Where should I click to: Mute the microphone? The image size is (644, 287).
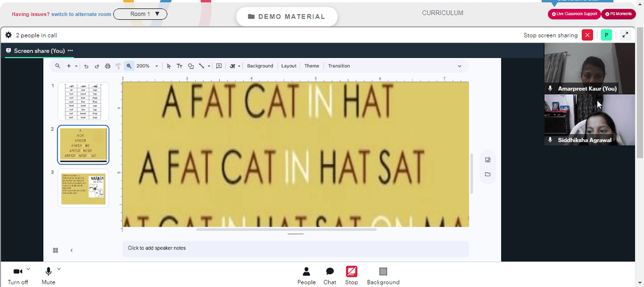tap(48, 276)
